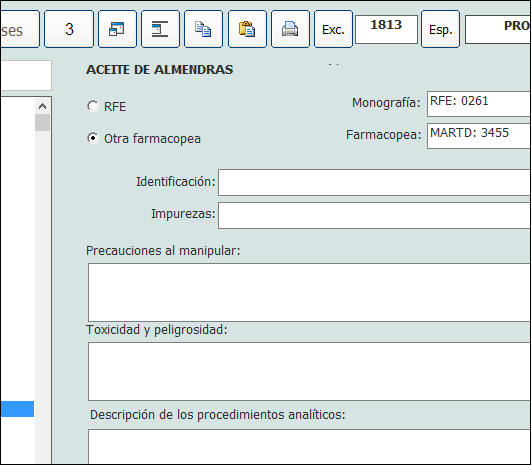Click the Precauciones al manipular text area
Screen dimensions: 531x465
(x=309, y=292)
